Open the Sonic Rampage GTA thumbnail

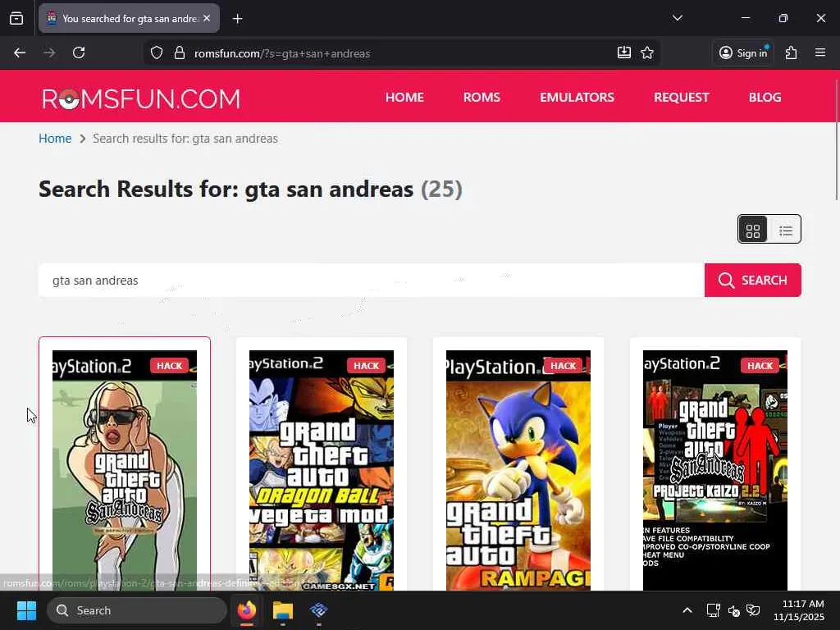pos(518,470)
